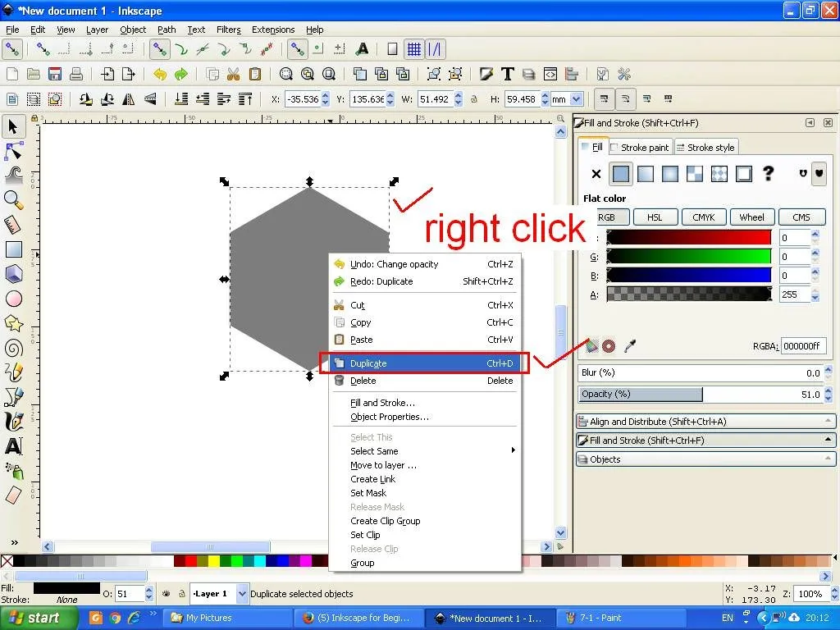Adjust the green channel slider
840x630 pixels.
pos(689,256)
